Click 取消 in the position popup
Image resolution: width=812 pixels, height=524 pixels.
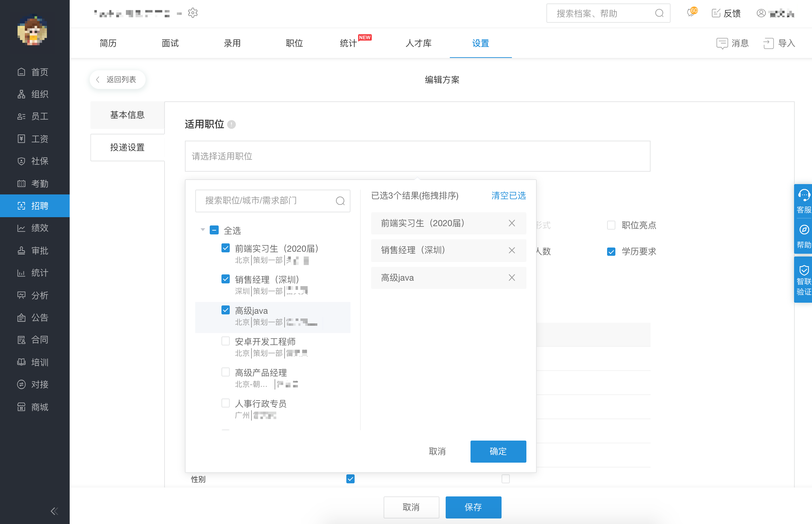point(437,452)
